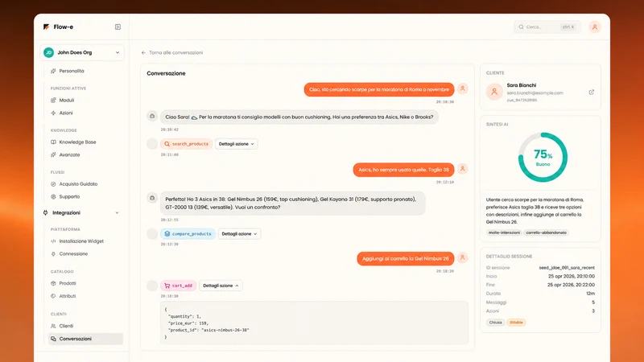
Task: Click the sara.bianchi@example.com email
Action: pyautogui.click(x=535, y=93)
